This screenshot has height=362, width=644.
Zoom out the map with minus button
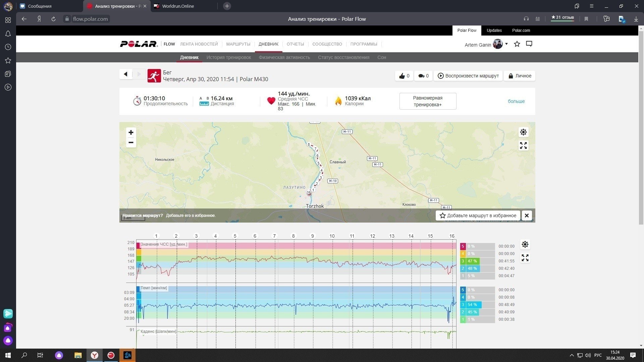click(131, 142)
